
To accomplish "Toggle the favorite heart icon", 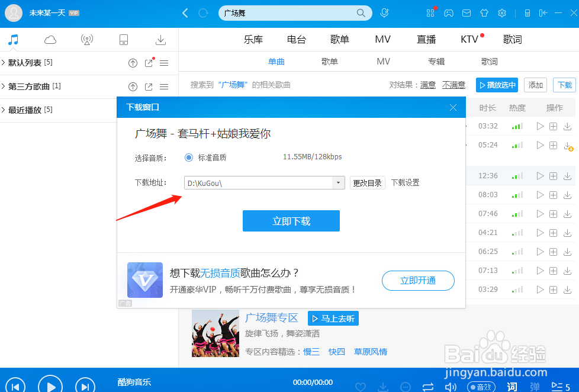I will [x=361, y=387].
